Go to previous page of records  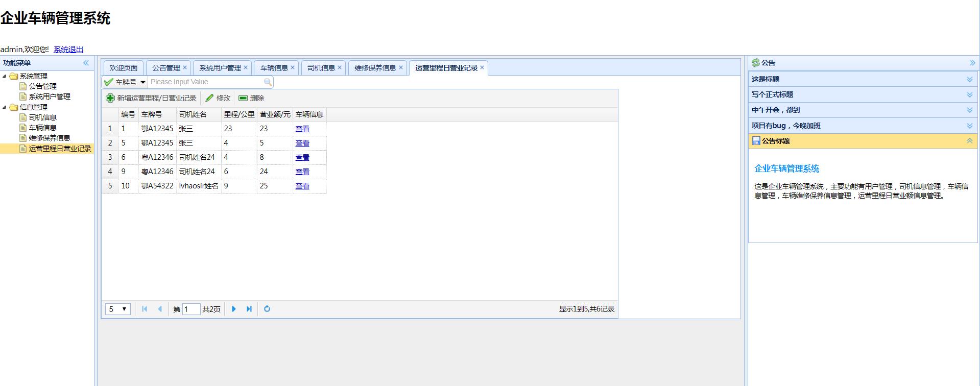(x=160, y=309)
